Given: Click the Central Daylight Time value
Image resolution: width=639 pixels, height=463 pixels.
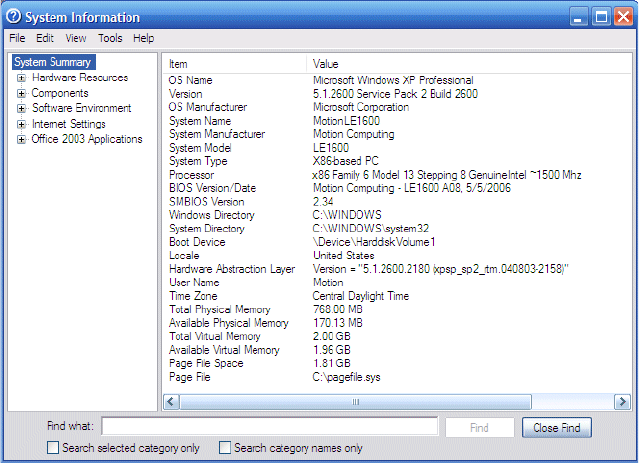Looking at the screenshot, I should pyautogui.click(x=361, y=295).
